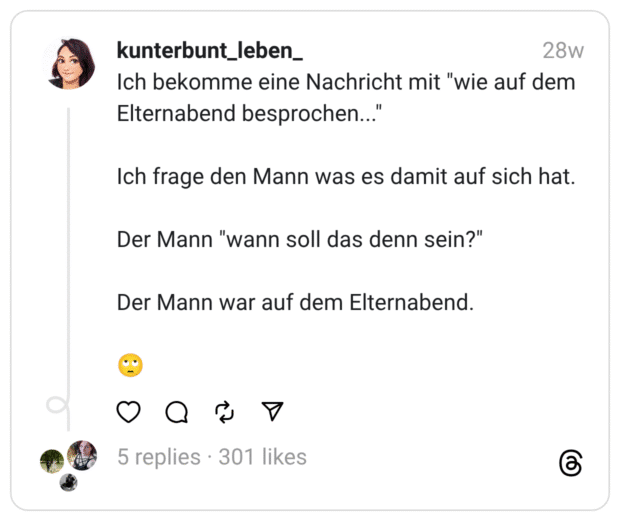Show the 301 likes list
Screen dimensions: 620x521
262,457
